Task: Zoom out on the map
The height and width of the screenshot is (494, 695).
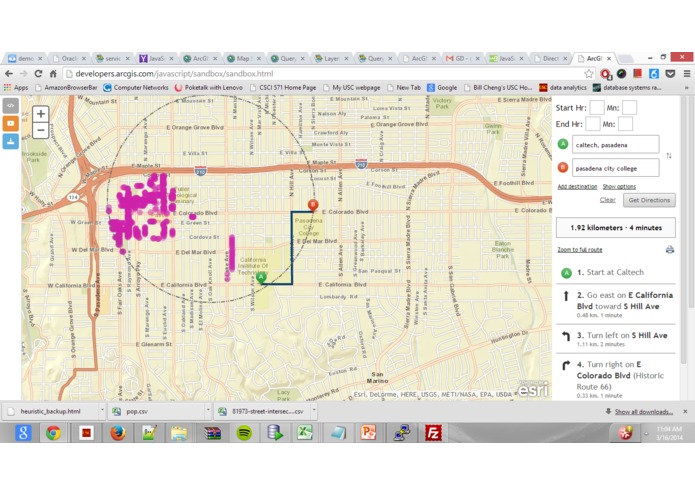Action: tap(41, 130)
